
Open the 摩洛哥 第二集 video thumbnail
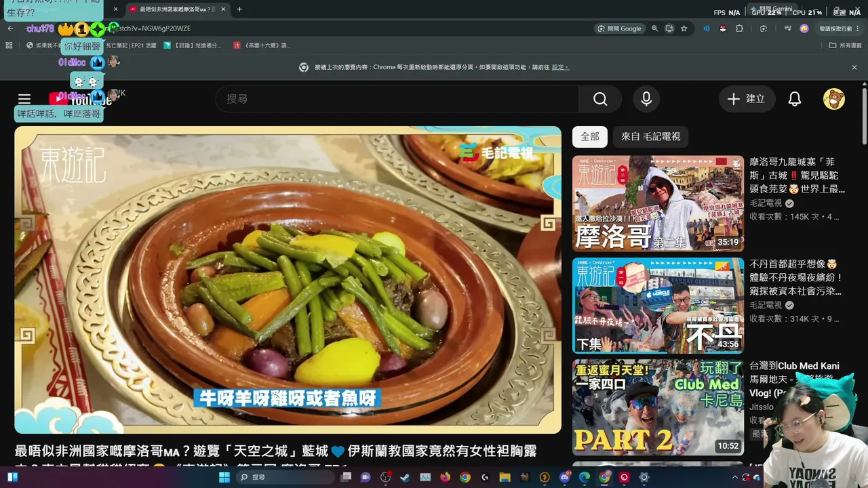(658, 203)
